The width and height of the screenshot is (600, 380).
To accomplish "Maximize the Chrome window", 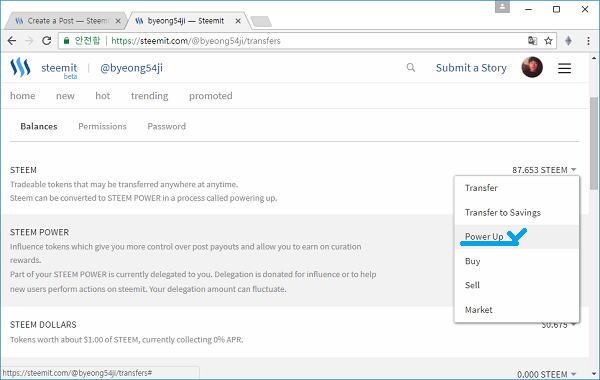I will 556,9.
